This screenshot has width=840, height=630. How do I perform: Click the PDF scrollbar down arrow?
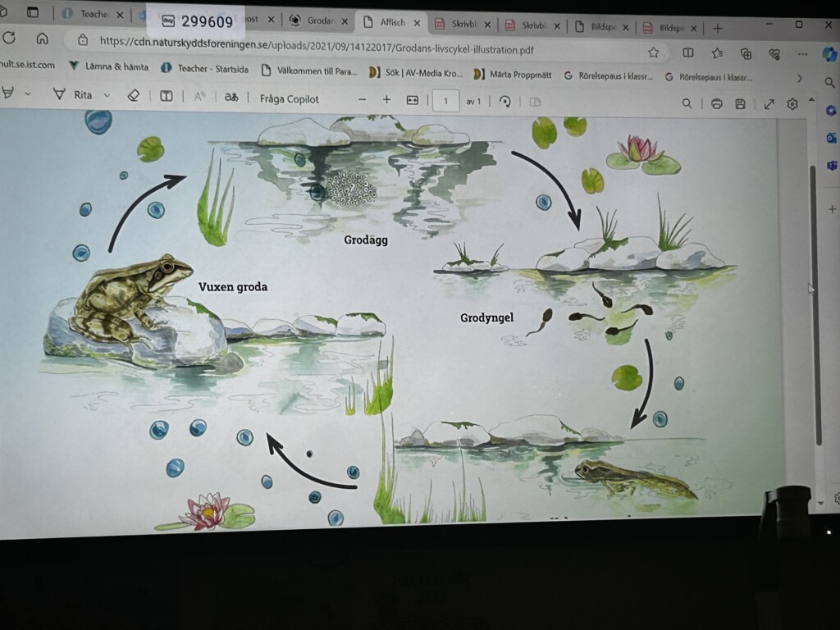point(820,504)
